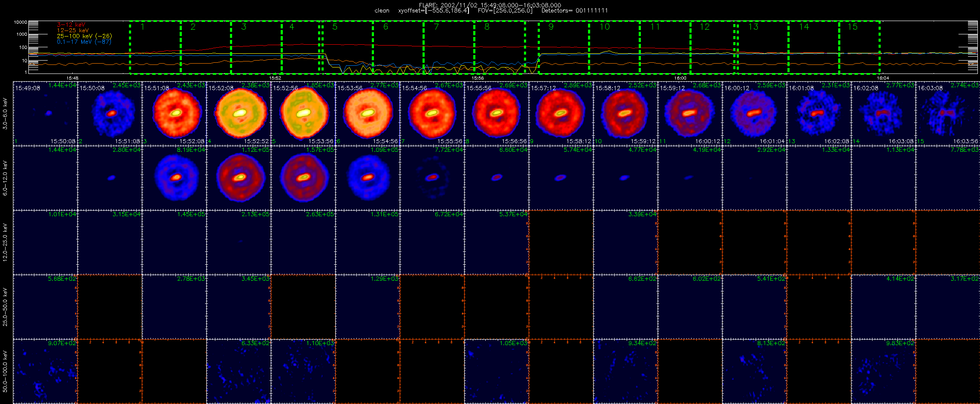
Task: Select the 6.0-12.0 keV image labeled 7.72E+04
Action: 432,178
